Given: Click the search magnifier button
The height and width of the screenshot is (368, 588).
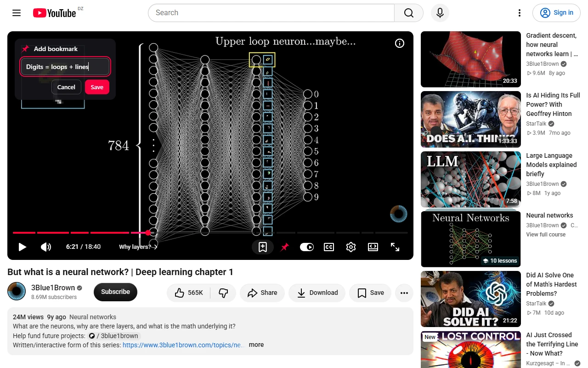Looking at the screenshot, I should (408, 13).
